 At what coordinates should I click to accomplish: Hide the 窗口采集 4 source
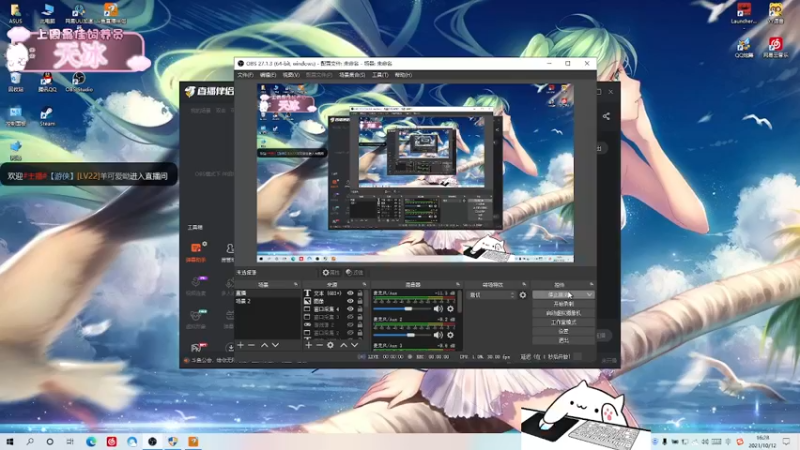[350, 309]
